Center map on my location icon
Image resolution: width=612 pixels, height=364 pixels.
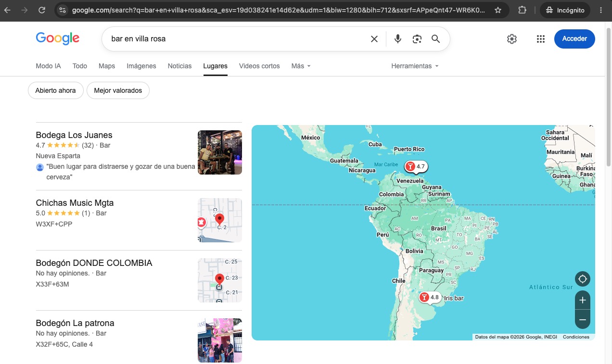[583, 279]
